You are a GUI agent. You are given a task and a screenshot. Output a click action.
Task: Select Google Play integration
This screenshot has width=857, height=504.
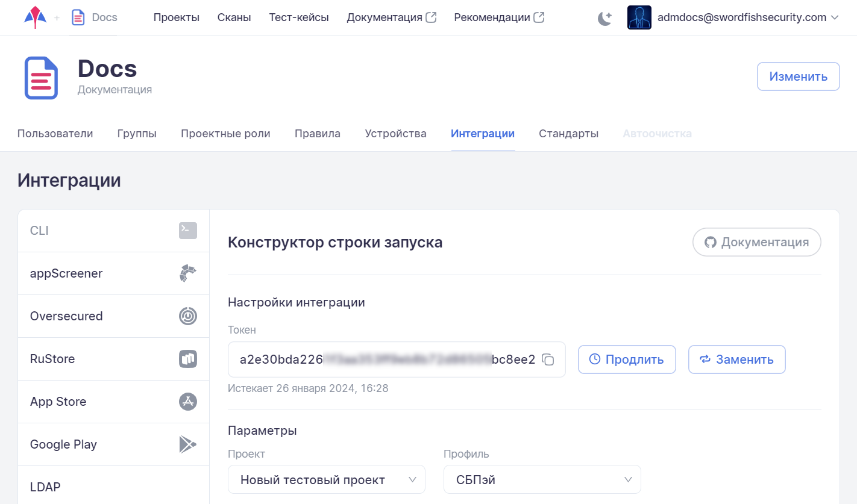[x=113, y=444]
